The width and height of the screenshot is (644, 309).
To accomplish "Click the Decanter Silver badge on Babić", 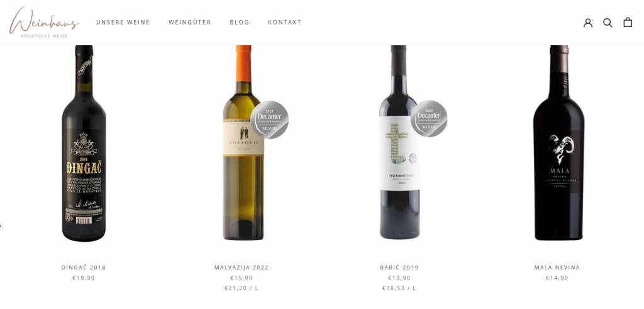I will point(429,119).
